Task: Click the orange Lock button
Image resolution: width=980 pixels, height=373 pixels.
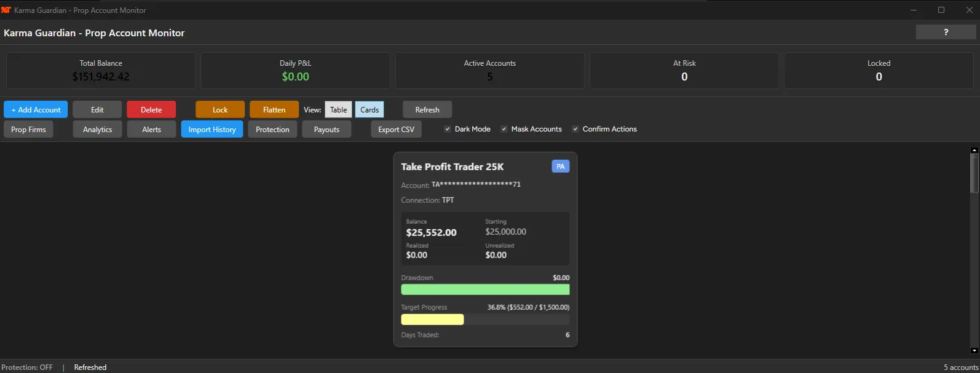Action: pos(220,109)
